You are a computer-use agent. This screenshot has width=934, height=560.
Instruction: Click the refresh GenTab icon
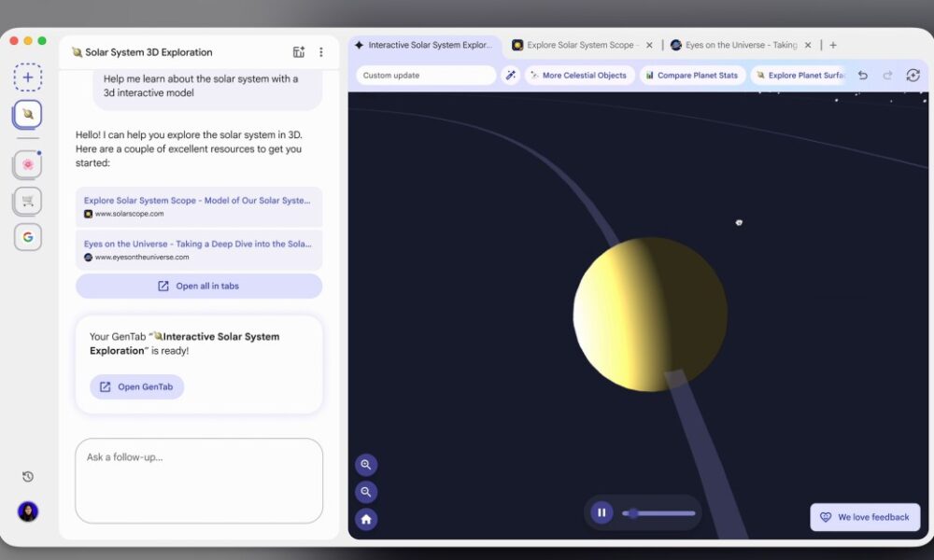[913, 75]
